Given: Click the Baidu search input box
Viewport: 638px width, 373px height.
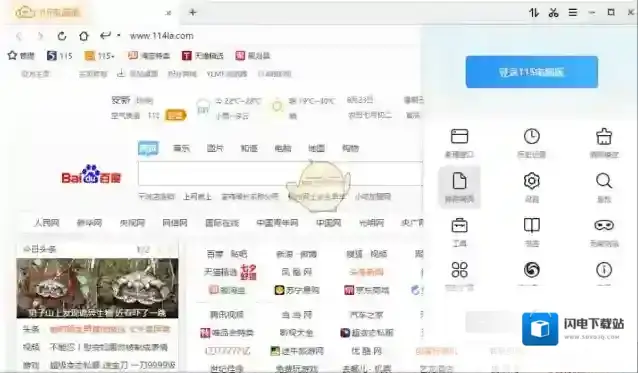Looking at the screenshot, I should [x=280, y=174].
